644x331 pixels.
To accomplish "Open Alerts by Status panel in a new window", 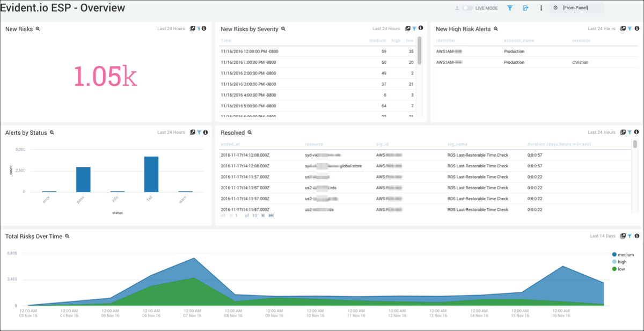I will point(192,132).
